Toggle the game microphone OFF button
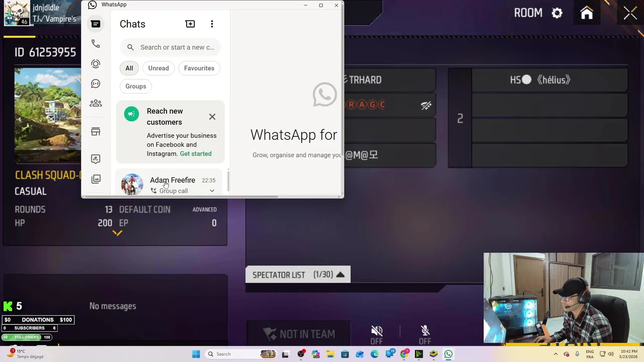 (425, 334)
